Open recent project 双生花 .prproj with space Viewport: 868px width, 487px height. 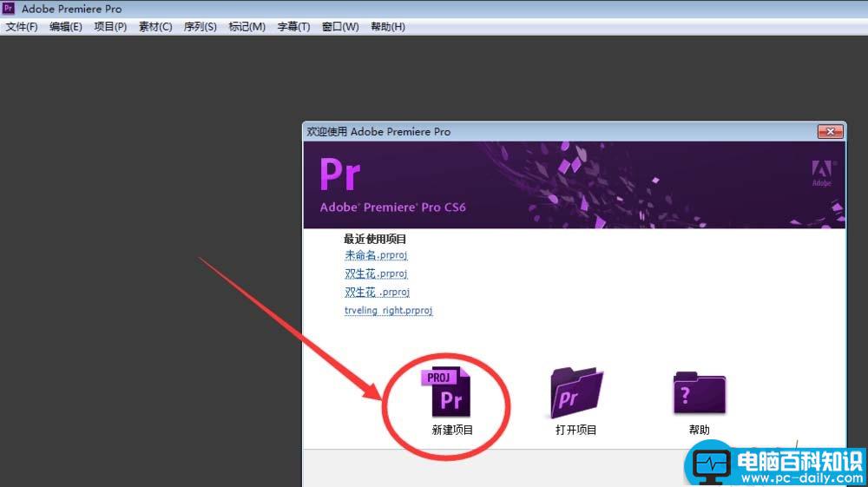coord(377,292)
